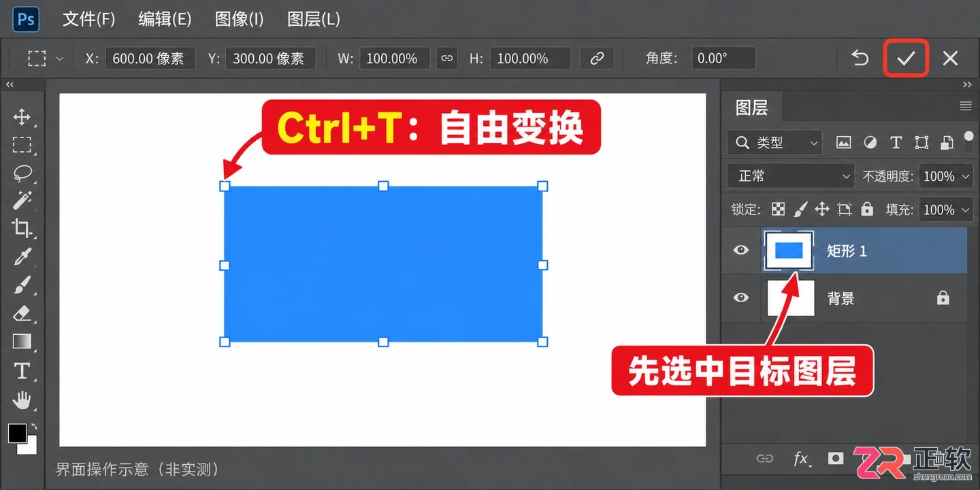Click the foreground black color swatch
The height and width of the screenshot is (490, 980).
17,433
